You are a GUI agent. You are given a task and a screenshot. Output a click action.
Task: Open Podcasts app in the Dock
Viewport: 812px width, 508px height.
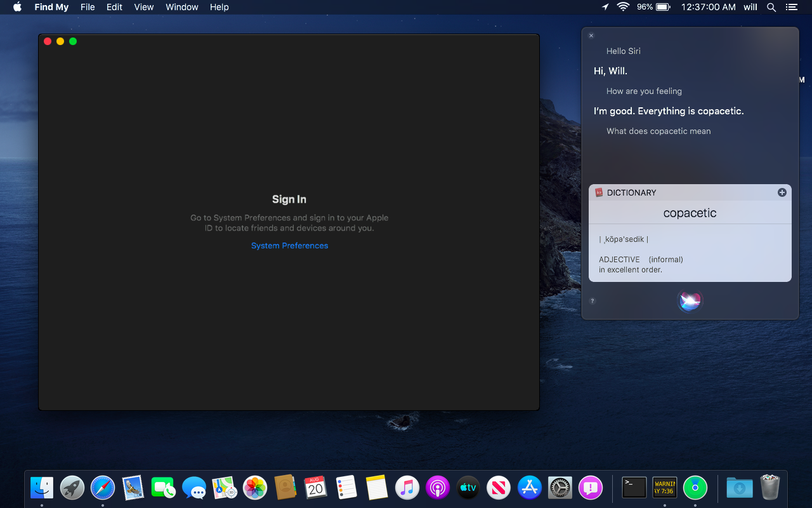pos(438,488)
